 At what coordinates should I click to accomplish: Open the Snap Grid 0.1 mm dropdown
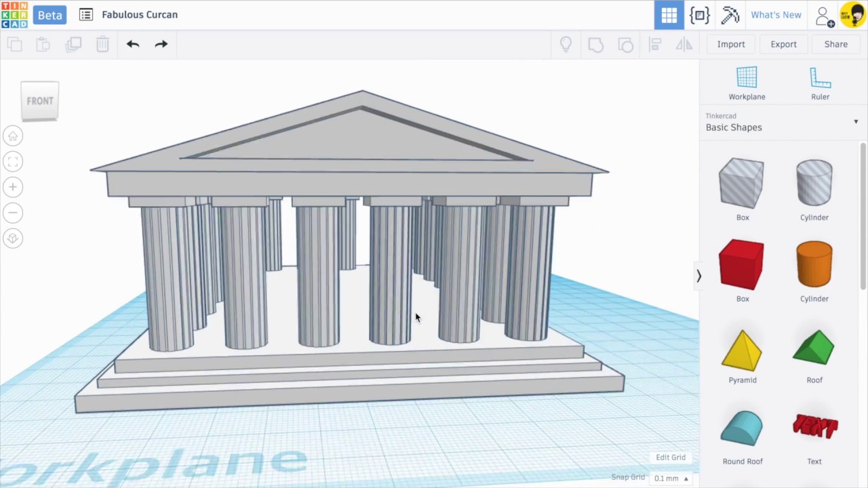point(671,479)
